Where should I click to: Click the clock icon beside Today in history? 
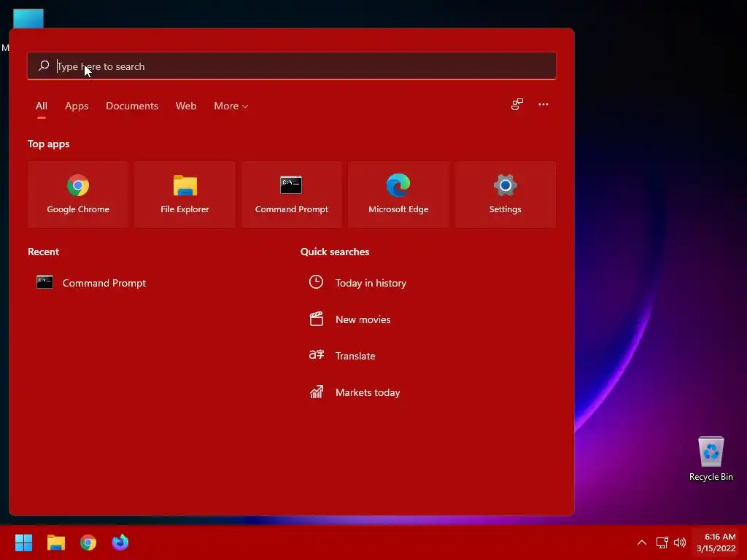point(317,282)
